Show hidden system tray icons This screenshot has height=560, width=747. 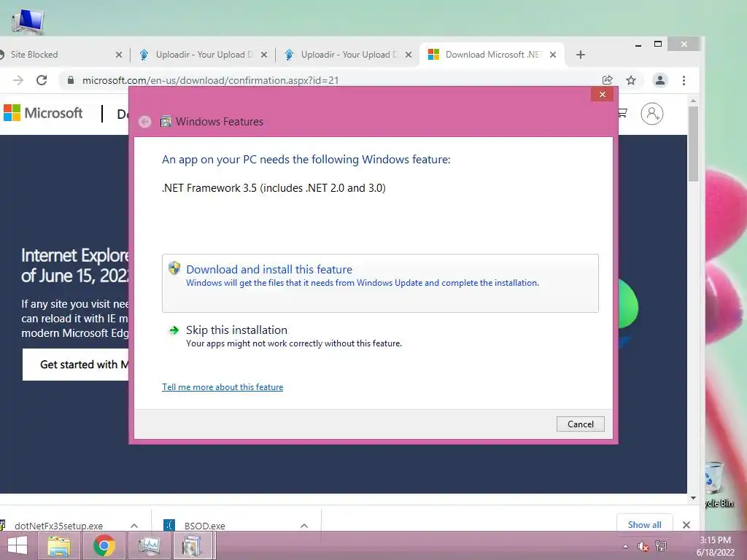(625, 546)
